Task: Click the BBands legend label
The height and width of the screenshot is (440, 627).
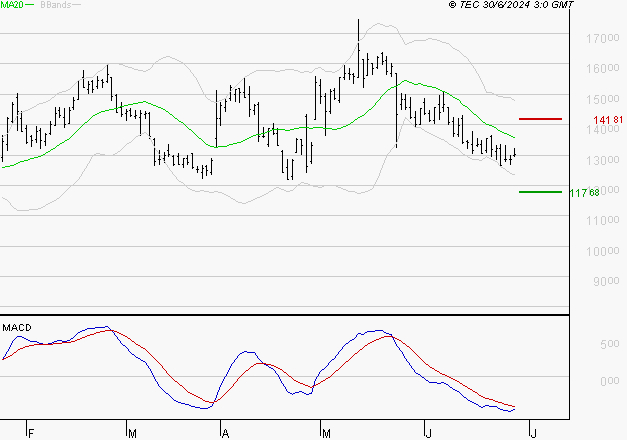Action: tap(56, 4)
